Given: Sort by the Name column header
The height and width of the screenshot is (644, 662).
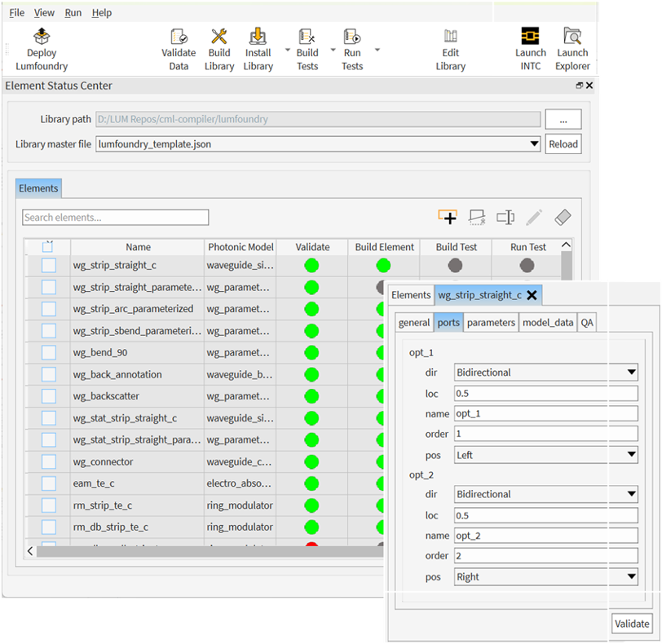Looking at the screenshot, I should pyautogui.click(x=138, y=247).
